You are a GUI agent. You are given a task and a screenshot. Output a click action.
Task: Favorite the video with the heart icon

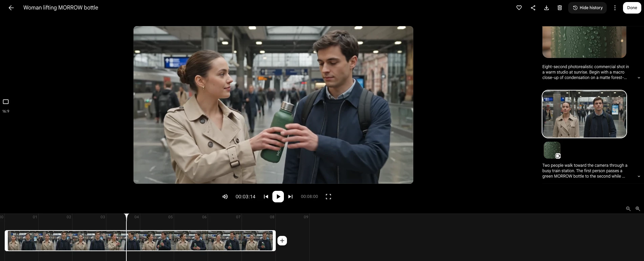519,8
